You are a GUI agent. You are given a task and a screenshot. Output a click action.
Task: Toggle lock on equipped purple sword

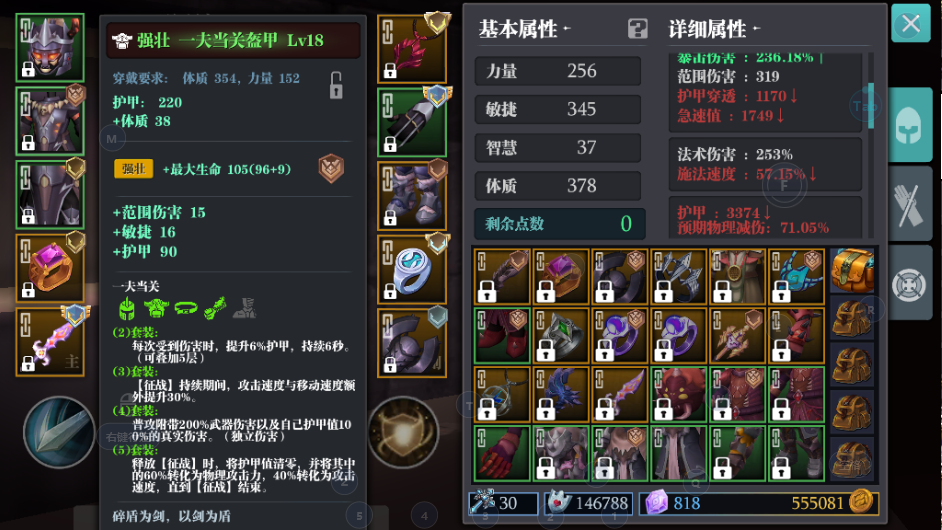[x=28, y=362]
